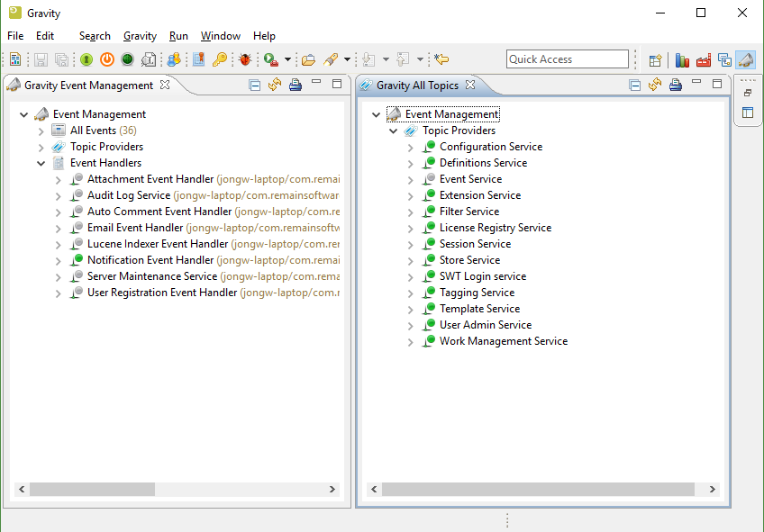The image size is (764, 532).
Task: Click the orange power button in toolbar
Action: pyautogui.click(x=107, y=59)
